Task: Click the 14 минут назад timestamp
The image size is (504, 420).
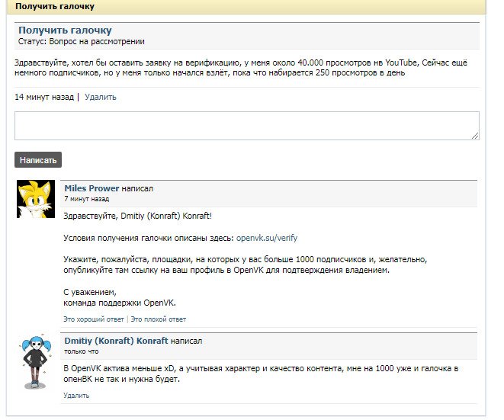Action: (44, 98)
